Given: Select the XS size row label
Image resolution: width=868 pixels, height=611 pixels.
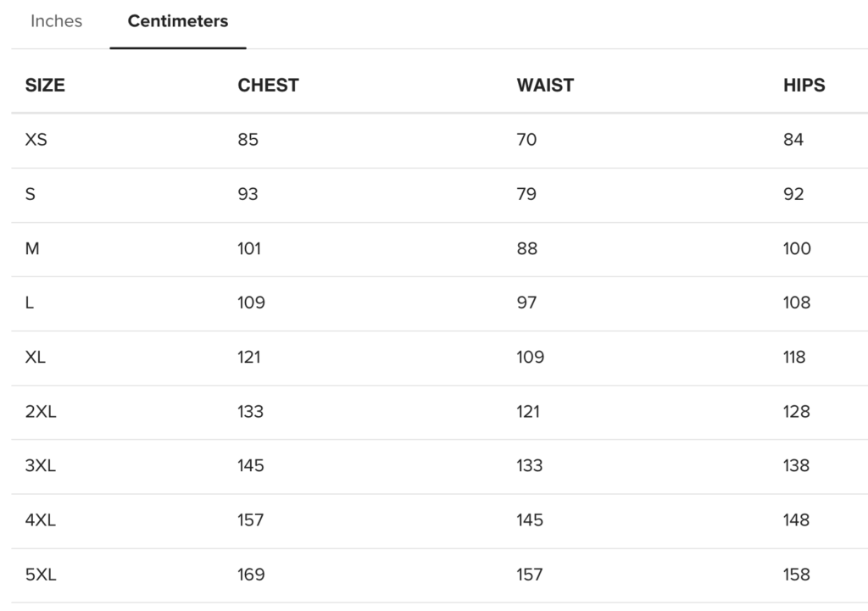Looking at the screenshot, I should [36, 140].
